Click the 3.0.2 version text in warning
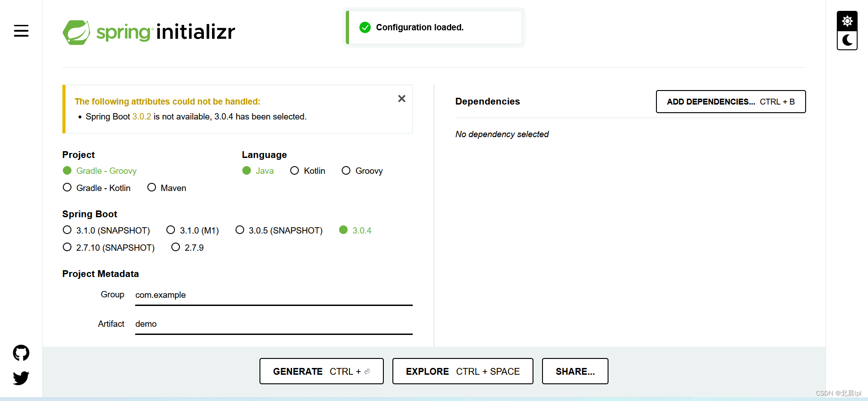868x401 pixels. [x=142, y=117]
